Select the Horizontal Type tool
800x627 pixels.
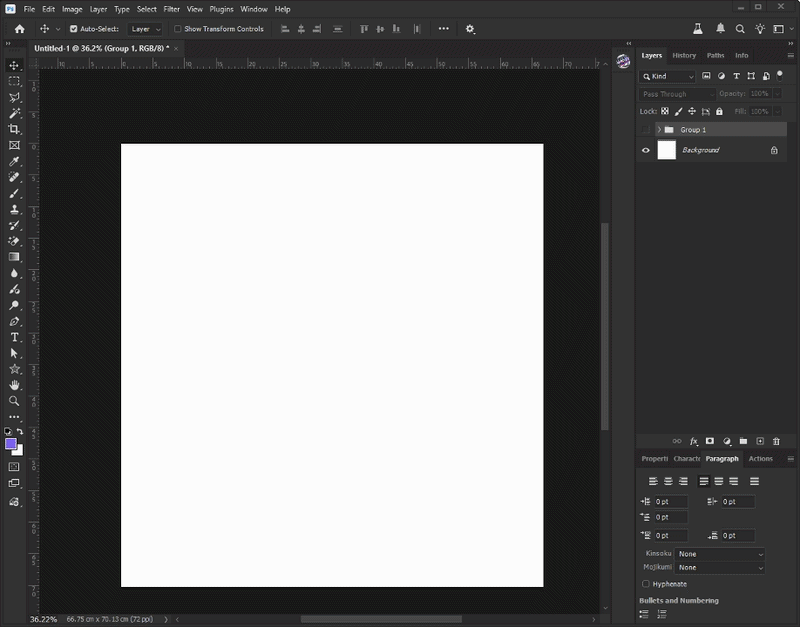pos(14,337)
